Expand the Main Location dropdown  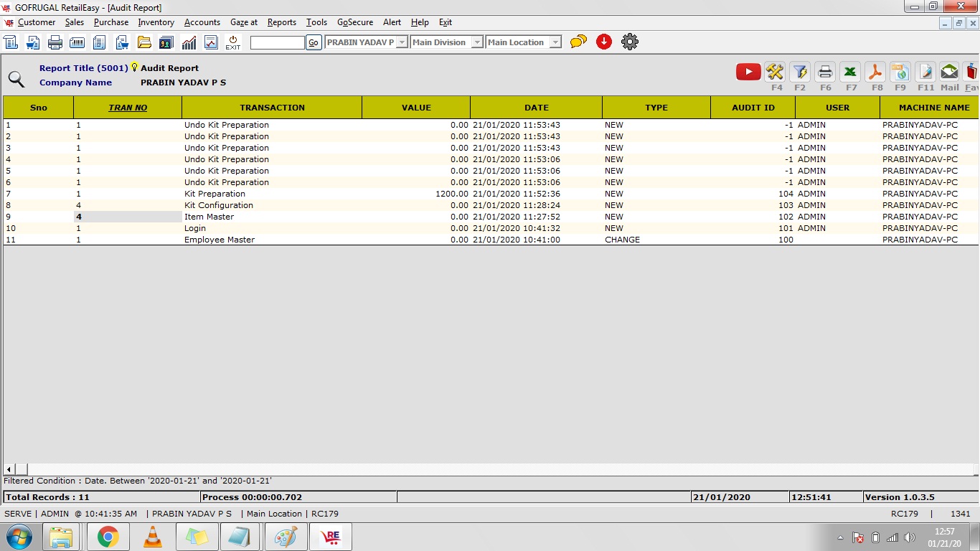click(555, 42)
